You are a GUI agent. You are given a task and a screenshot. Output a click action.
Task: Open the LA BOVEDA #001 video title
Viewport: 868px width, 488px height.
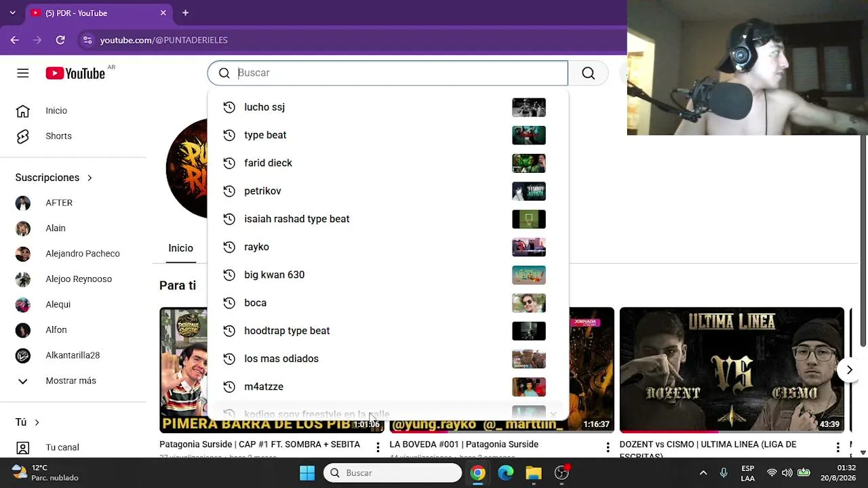pyautogui.click(x=464, y=445)
